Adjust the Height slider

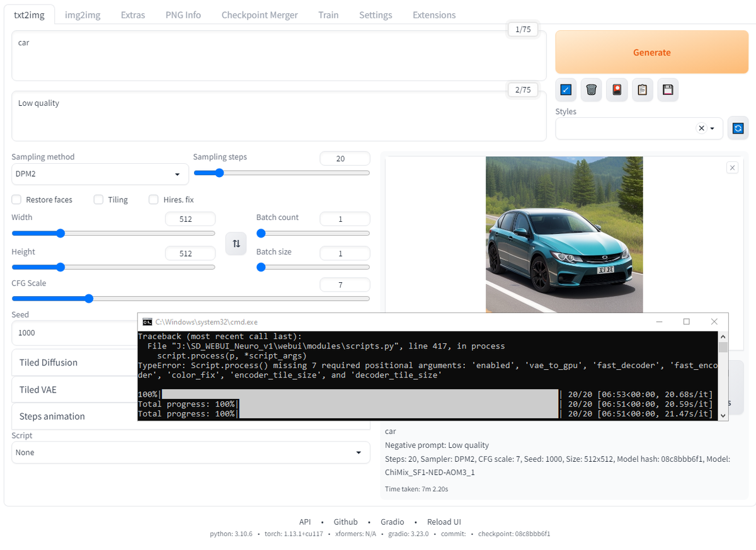(113, 267)
